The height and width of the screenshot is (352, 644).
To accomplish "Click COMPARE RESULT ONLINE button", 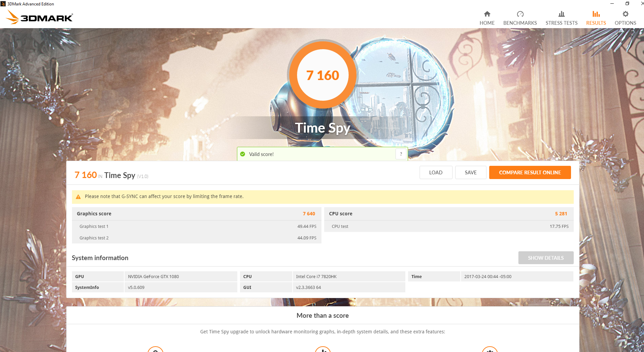I will [530, 172].
